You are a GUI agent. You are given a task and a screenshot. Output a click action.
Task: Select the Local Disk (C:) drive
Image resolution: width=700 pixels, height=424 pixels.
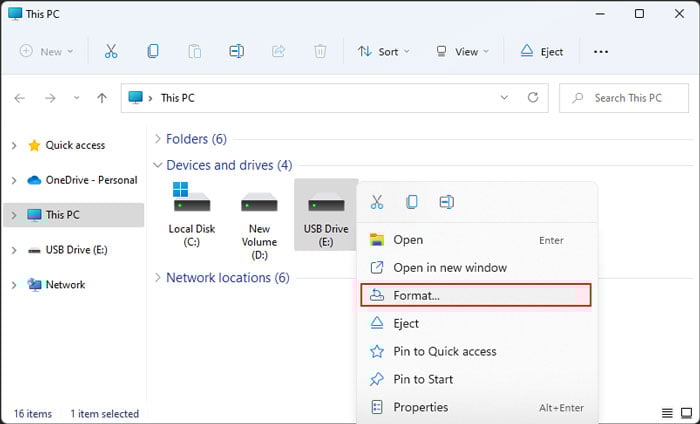pyautogui.click(x=192, y=214)
